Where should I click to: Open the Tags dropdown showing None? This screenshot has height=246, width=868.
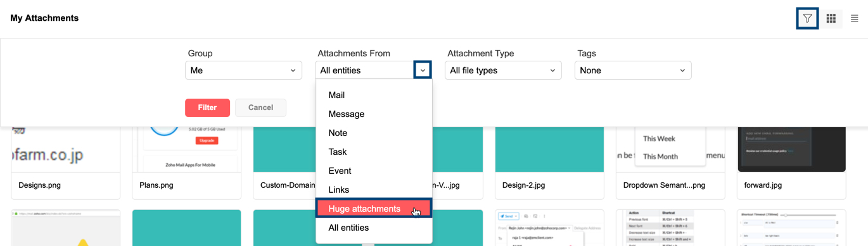[633, 70]
